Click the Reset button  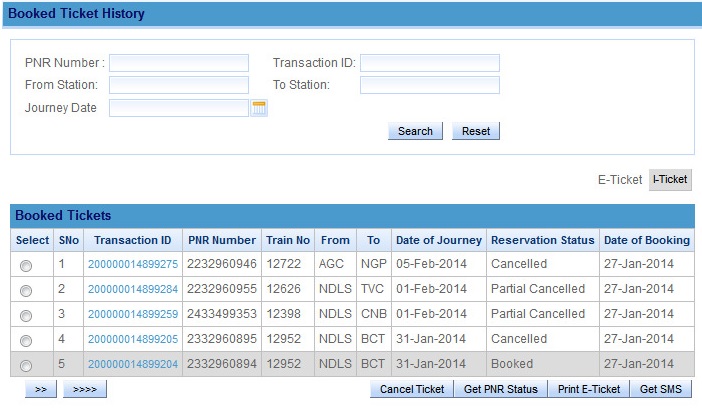click(x=476, y=131)
